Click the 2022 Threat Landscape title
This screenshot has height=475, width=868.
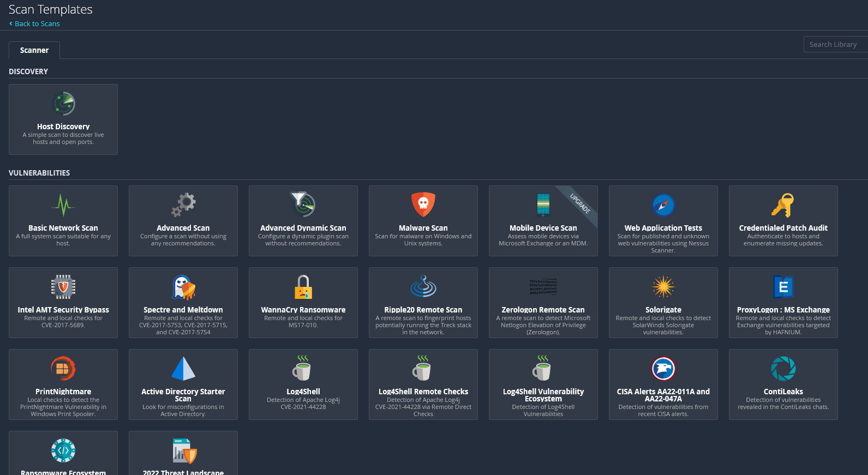coord(183,472)
